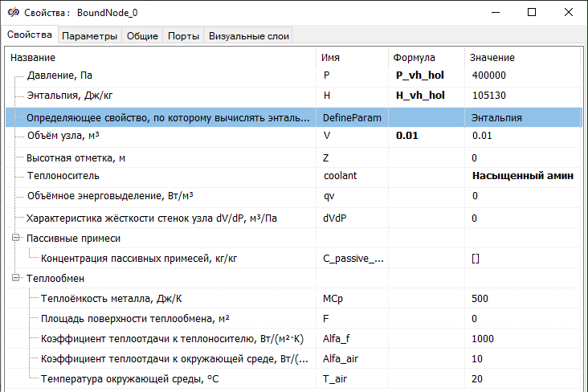Switch to the Параметры tab

90,36
